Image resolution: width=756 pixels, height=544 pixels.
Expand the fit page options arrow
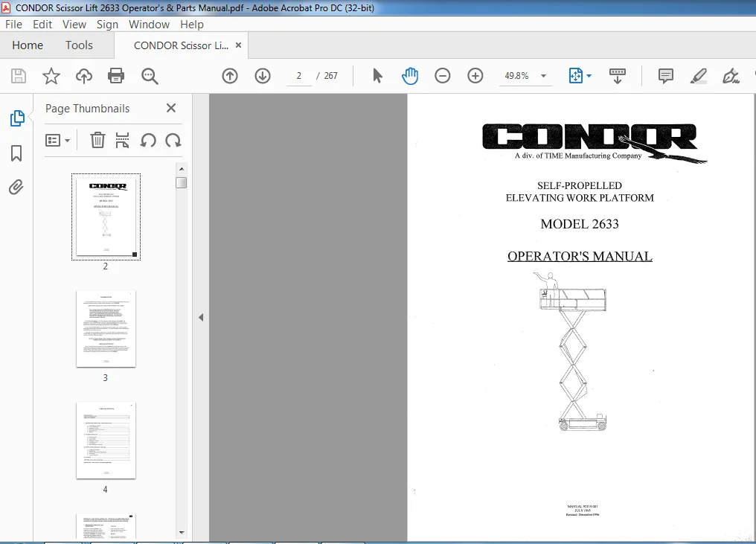pos(589,76)
